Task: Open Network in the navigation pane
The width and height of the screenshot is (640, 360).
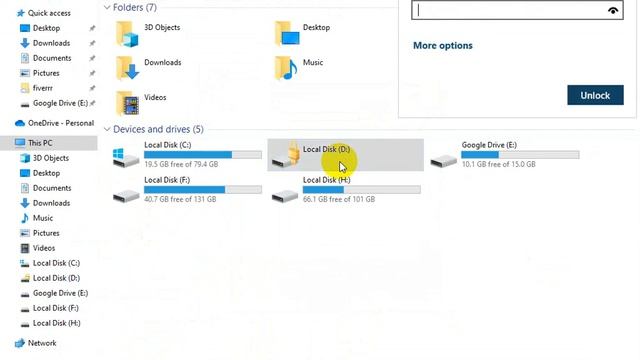Action: pyautogui.click(x=42, y=343)
